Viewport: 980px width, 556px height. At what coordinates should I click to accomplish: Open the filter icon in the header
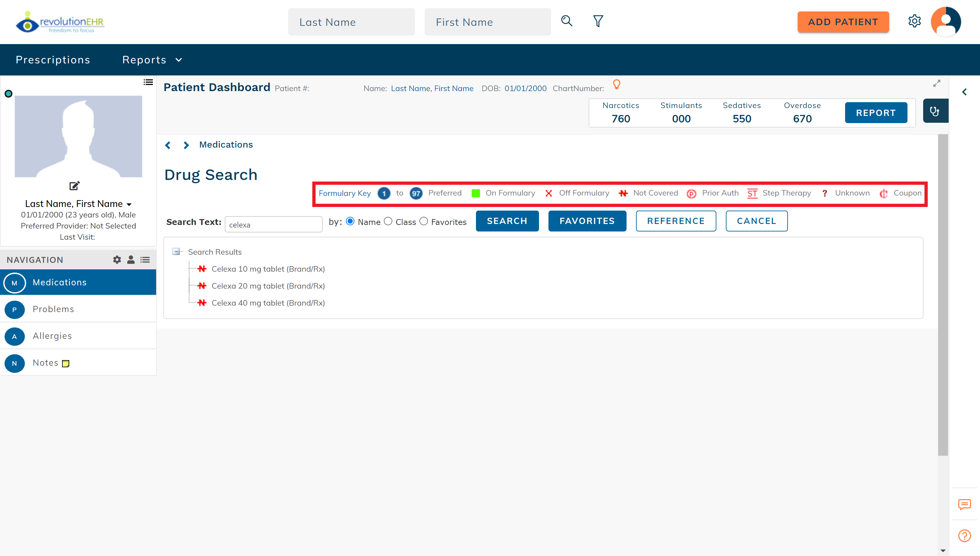pyautogui.click(x=597, y=22)
